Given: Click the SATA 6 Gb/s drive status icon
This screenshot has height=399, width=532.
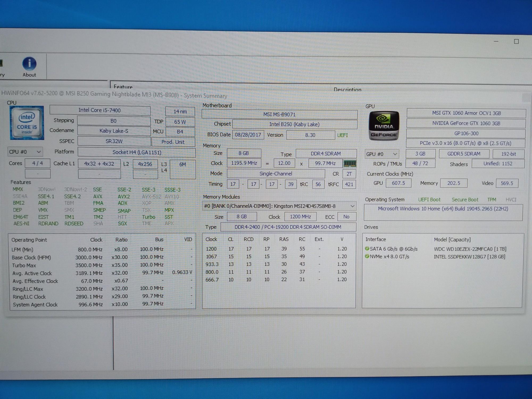Looking at the screenshot, I should click(367, 249).
